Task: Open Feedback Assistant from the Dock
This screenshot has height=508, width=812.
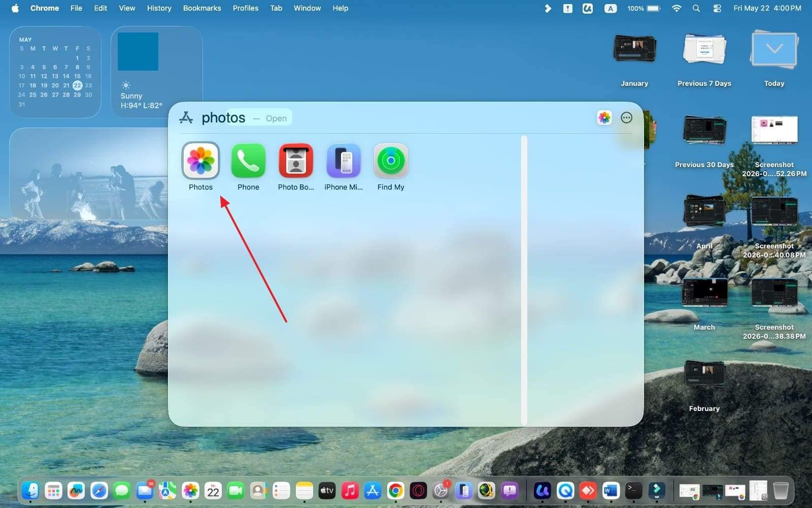Action: (x=509, y=491)
